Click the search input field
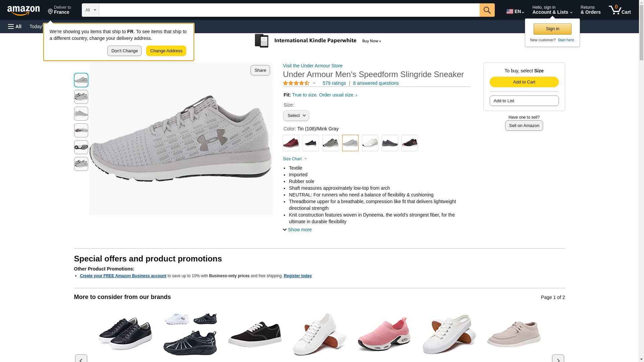Viewport: 644px width, 362px height. pyautogui.click(x=289, y=10)
